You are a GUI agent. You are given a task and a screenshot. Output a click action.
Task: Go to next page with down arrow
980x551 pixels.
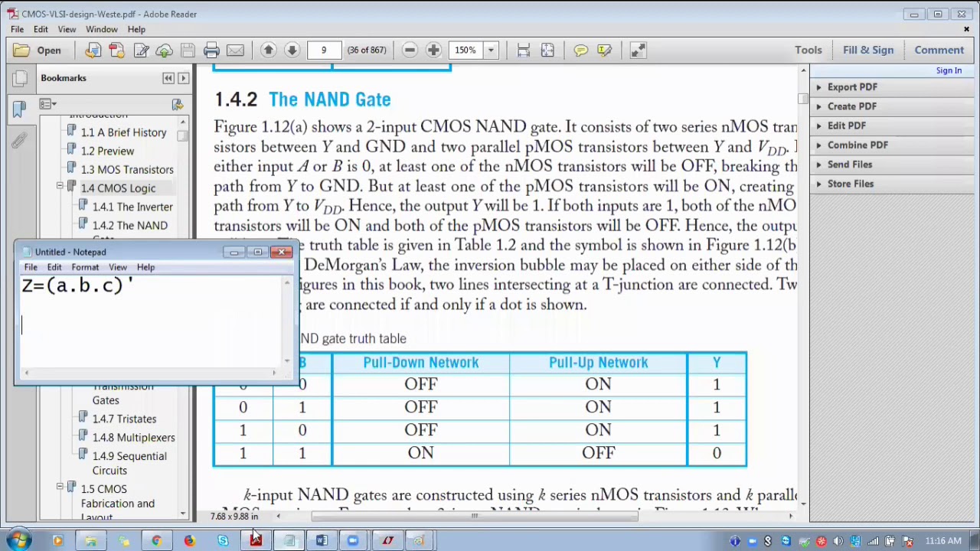coord(292,51)
